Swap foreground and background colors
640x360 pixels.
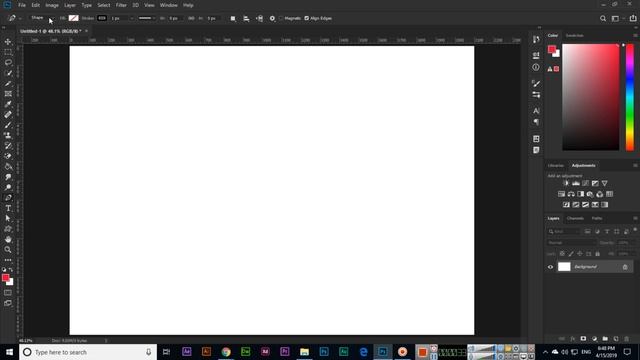pyautogui.click(x=11, y=269)
